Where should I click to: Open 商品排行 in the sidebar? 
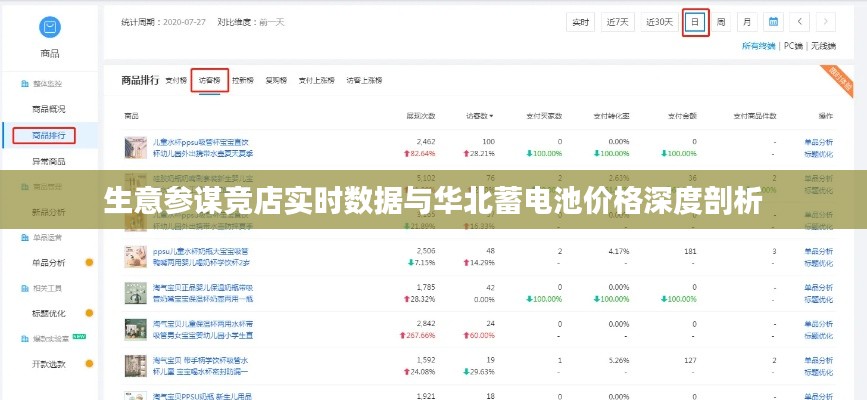coord(49,135)
